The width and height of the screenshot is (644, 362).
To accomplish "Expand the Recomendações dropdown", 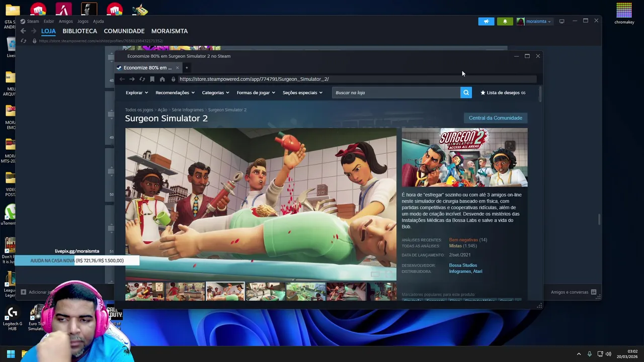I will (x=175, y=93).
